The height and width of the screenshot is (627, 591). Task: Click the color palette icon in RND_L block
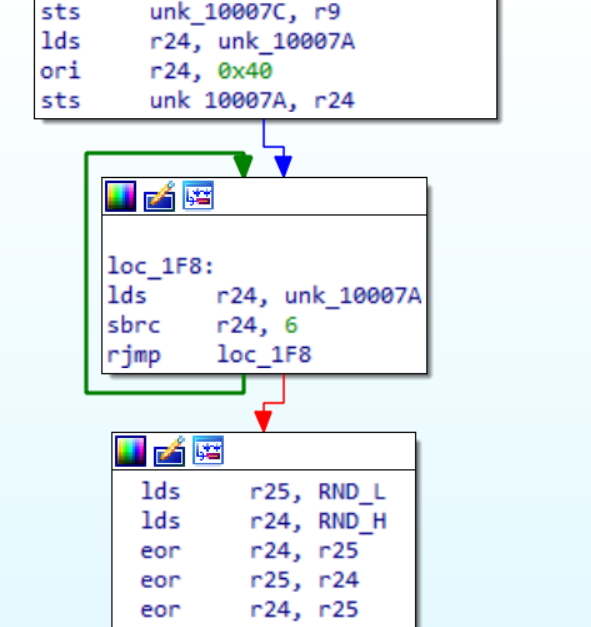[131, 451]
